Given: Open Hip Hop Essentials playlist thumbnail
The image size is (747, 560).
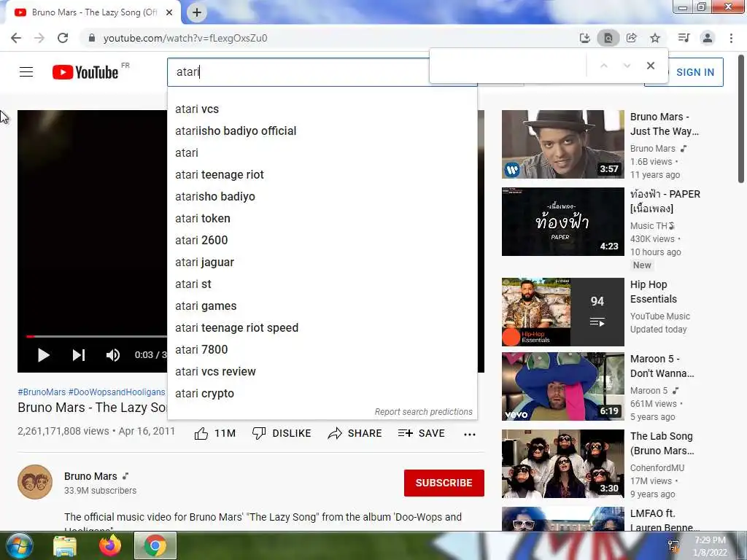Looking at the screenshot, I should [x=562, y=312].
